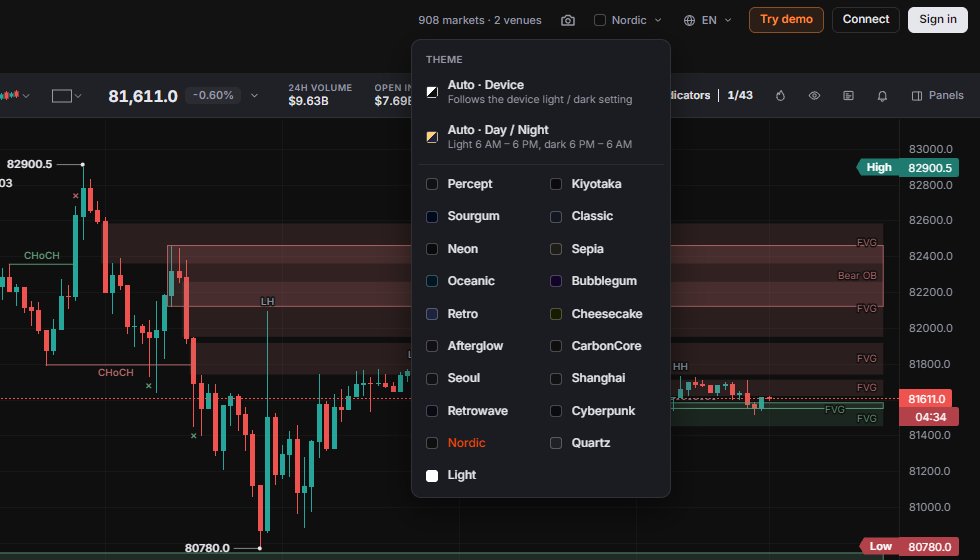
Task: Open the Panels layout button
Action: click(x=938, y=96)
